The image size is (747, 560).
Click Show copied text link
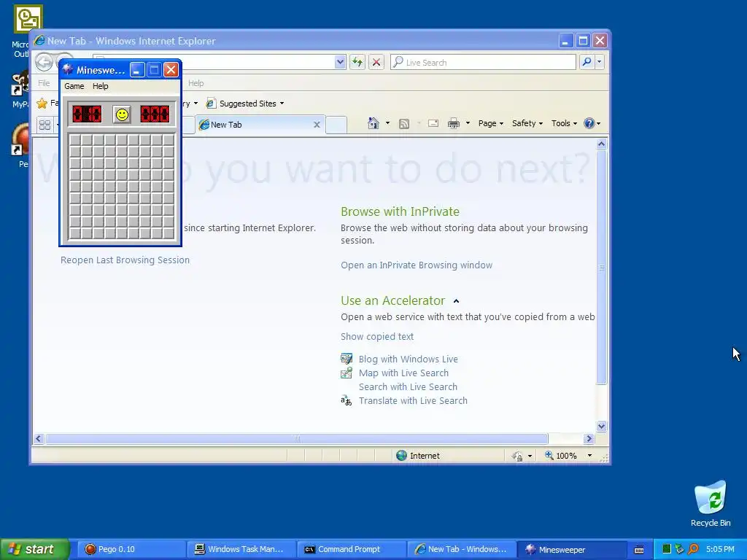[377, 337]
